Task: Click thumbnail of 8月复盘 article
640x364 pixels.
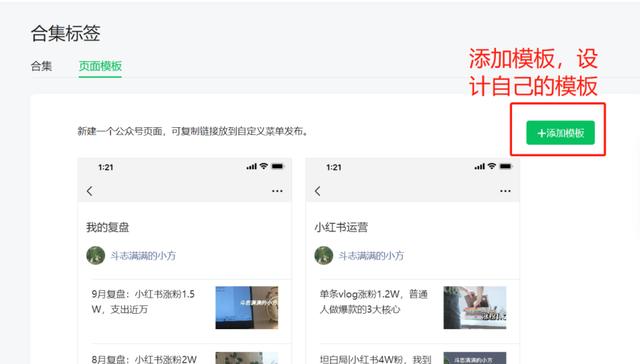Action: (247, 358)
